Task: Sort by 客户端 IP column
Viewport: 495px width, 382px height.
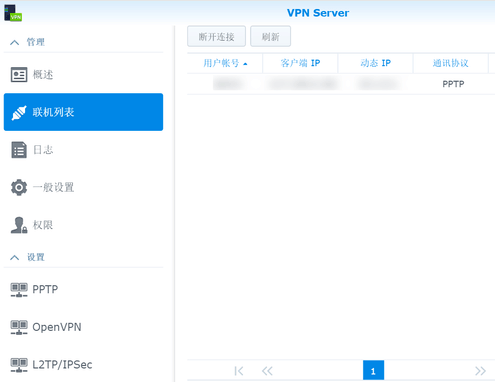Action: (x=300, y=63)
